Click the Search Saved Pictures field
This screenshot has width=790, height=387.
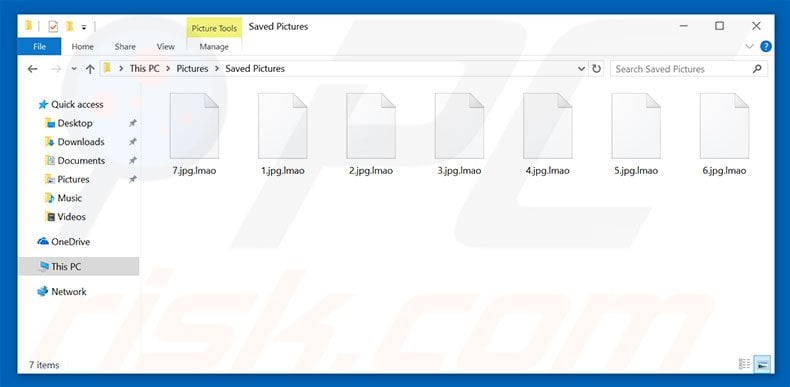tap(689, 69)
